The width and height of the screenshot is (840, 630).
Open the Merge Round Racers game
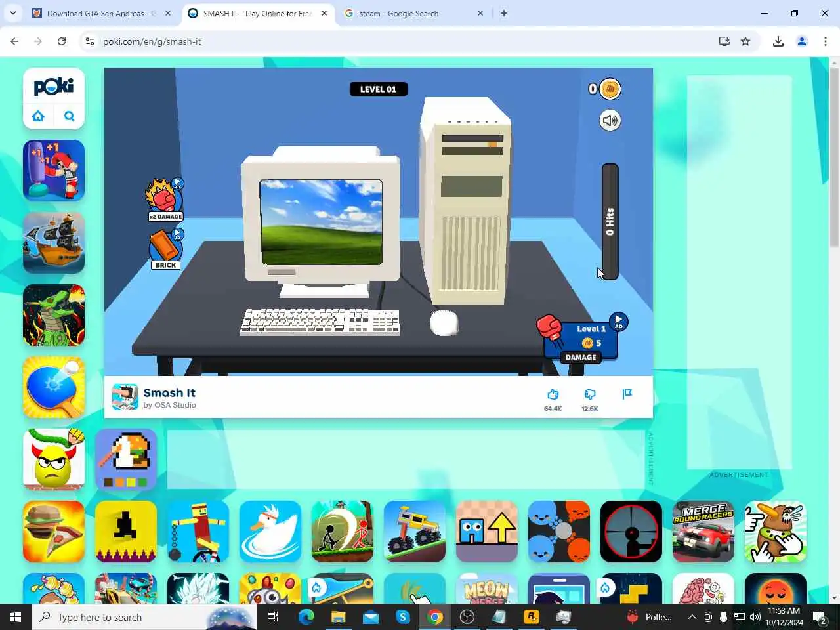(703, 532)
